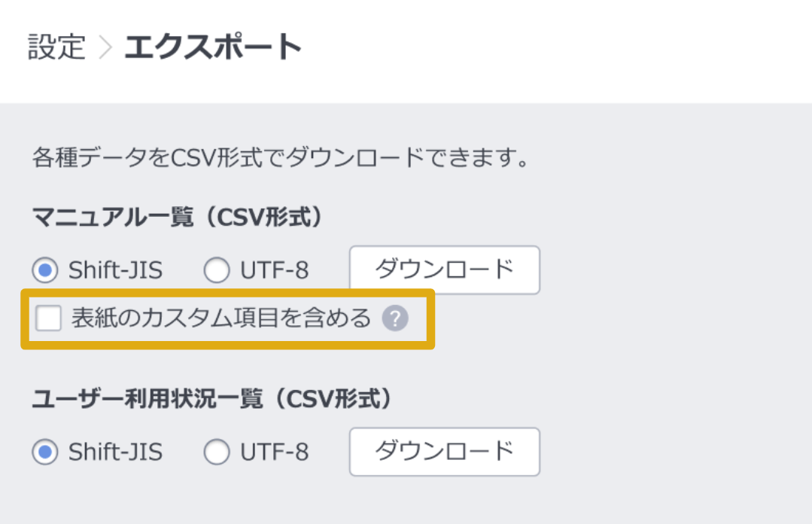The height and width of the screenshot is (524, 812).
Task: Click the help question mark icon
Action: 394,319
